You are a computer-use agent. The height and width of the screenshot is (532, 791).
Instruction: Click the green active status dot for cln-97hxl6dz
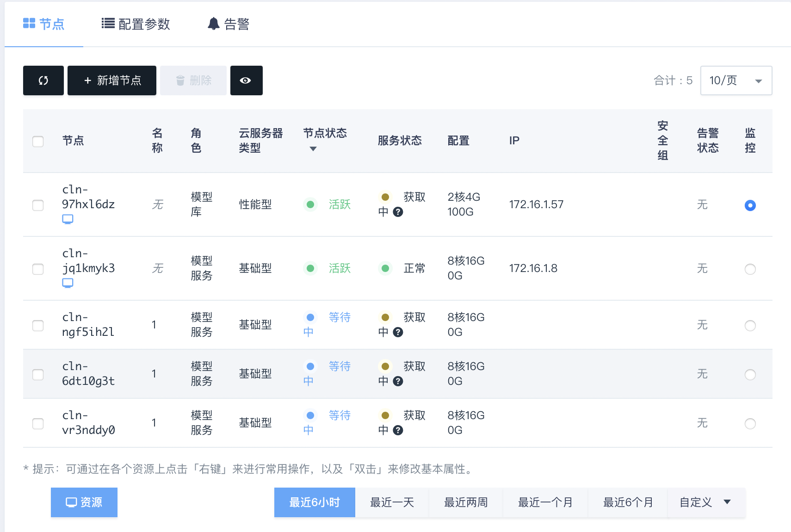[310, 204]
